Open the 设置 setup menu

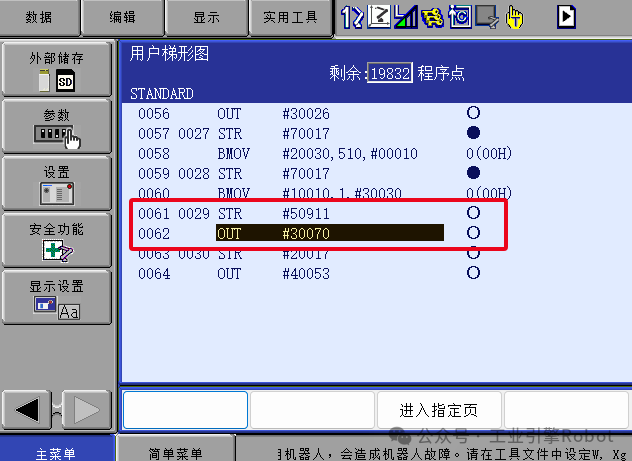click(x=56, y=183)
